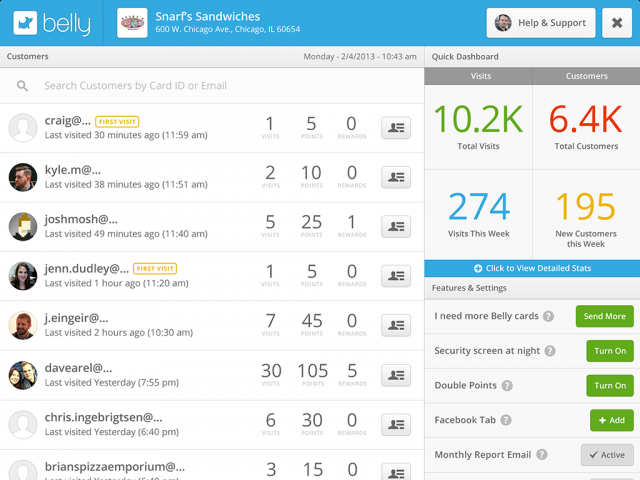
Task: Click Send More Belly cards button
Action: click(604, 316)
